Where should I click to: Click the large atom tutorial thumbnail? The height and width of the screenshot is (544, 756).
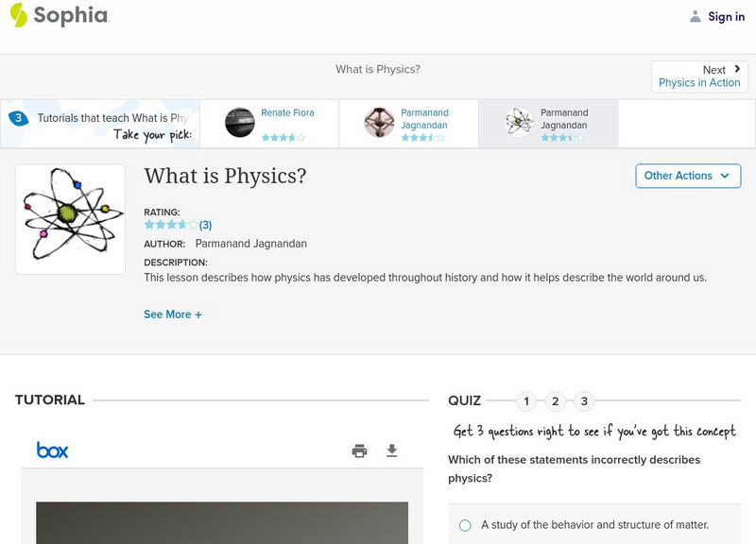coord(70,219)
